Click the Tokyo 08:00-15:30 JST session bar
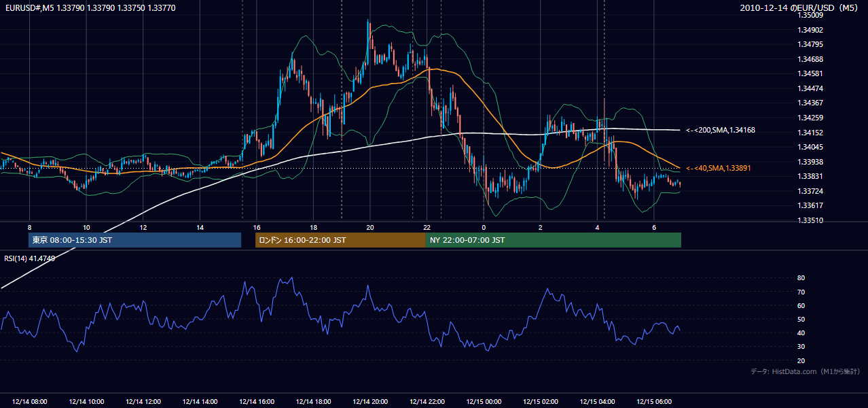 click(134, 240)
